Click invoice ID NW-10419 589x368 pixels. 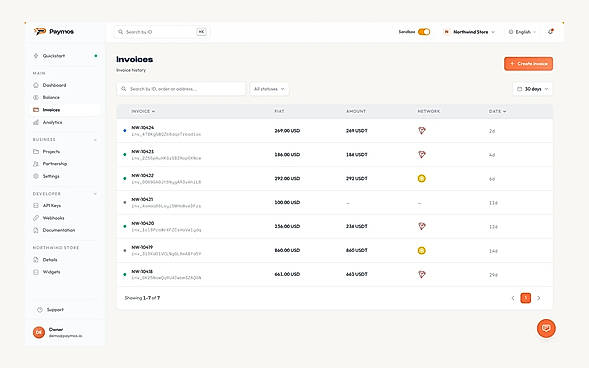point(142,247)
